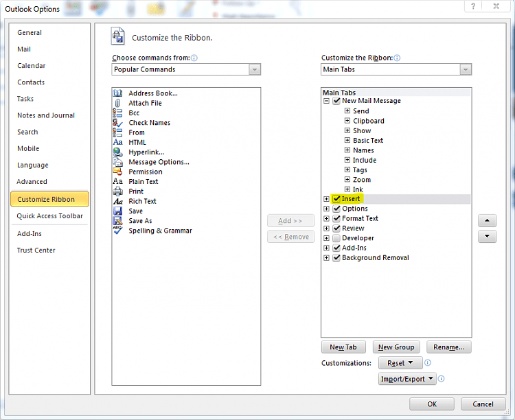The height and width of the screenshot is (420, 515).
Task: Click the Address Book command icon
Action: coord(117,93)
